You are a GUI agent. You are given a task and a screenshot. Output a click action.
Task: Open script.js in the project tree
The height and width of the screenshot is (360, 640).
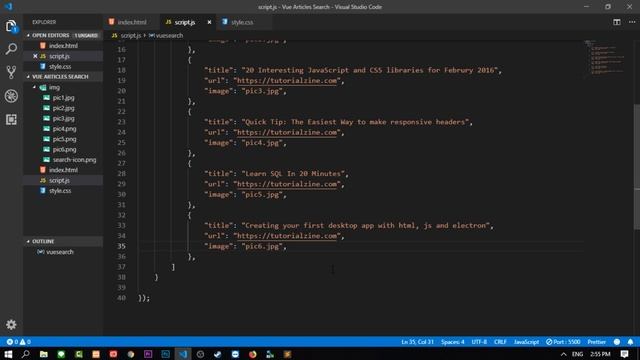tap(59, 180)
